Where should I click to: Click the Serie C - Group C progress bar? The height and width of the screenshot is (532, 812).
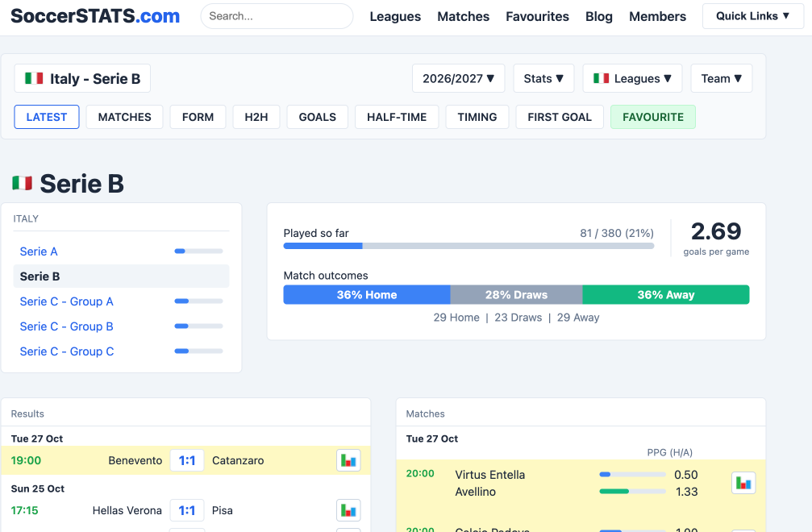pyautogui.click(x=199, y=351)
